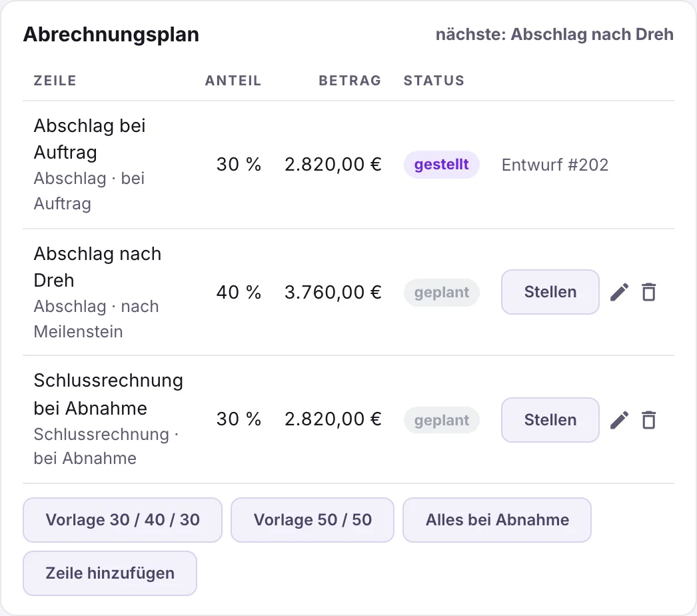
Task: Select the Abschlag bei Auftrag row title
Action: pos(90,139)
